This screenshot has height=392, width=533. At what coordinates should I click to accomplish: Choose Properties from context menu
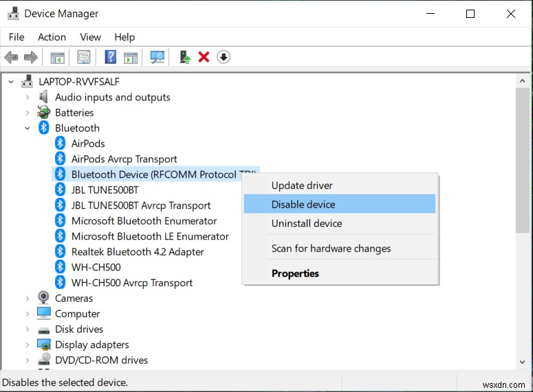click(340, 273)
